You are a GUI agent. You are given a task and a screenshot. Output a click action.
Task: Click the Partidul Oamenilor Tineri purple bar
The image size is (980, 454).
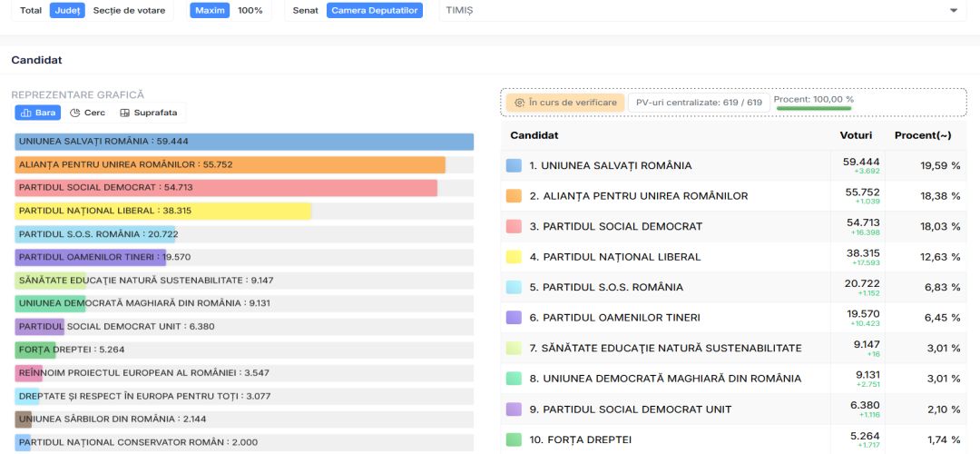91,258
